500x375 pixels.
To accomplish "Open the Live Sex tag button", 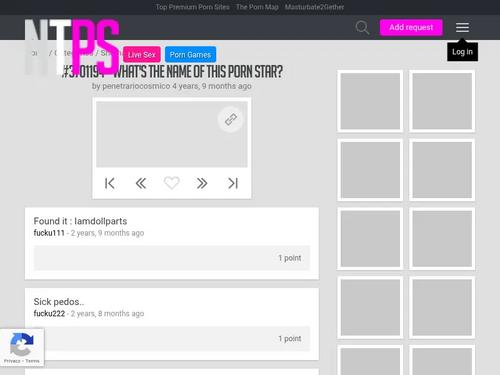I will pyautogui.click(x=142, y=55).
